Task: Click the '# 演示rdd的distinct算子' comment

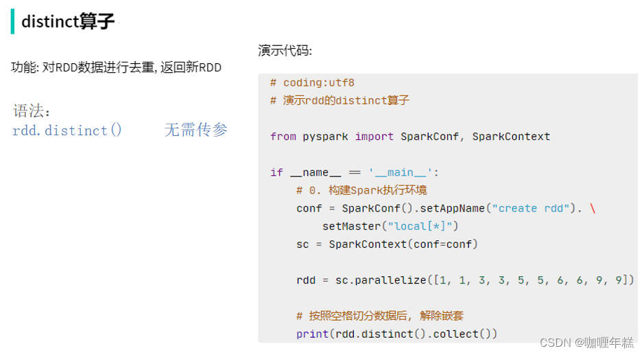Action: point(339,100)
